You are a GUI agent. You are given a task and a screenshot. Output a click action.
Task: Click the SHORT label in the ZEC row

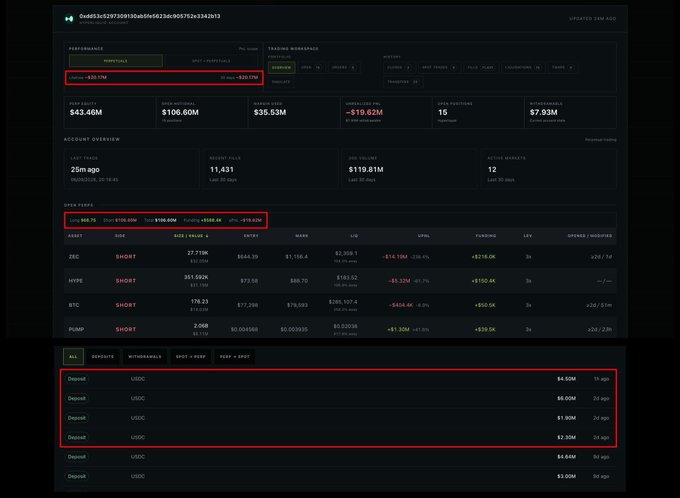click(x=126, y=257)
